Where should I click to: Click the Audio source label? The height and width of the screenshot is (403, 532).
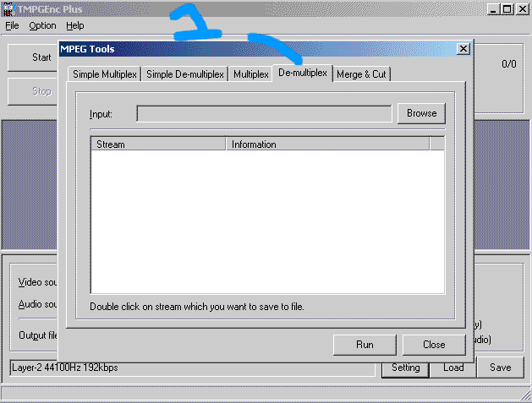click(37, 304)
